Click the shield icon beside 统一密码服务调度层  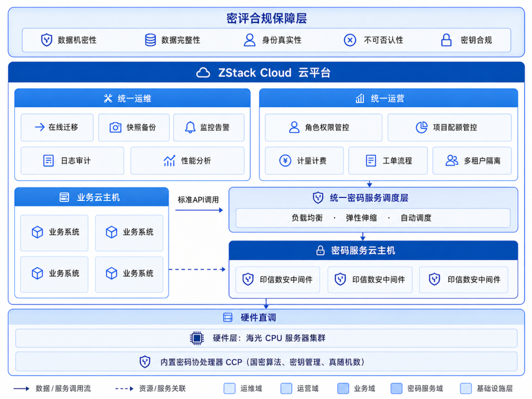point(318,198)
